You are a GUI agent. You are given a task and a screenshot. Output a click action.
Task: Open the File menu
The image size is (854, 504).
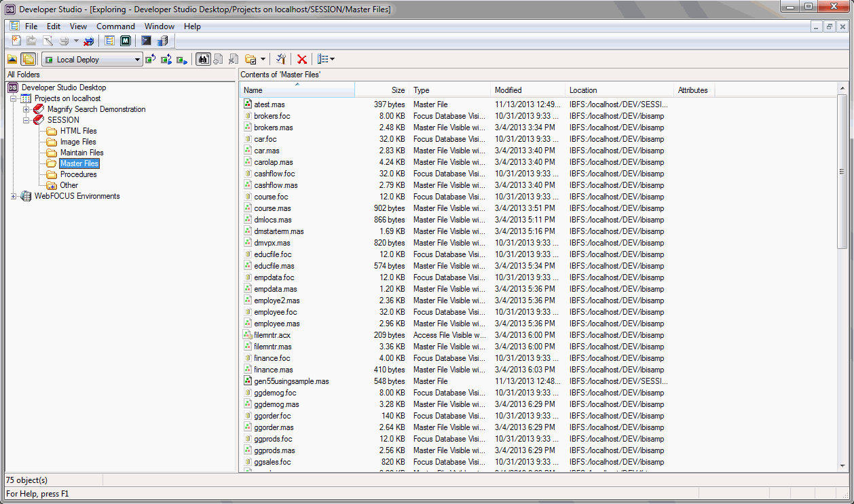coord(31,26)
